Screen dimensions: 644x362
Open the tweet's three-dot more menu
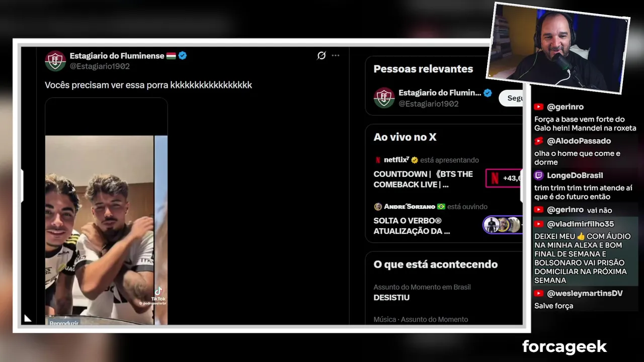pos(336,56)
